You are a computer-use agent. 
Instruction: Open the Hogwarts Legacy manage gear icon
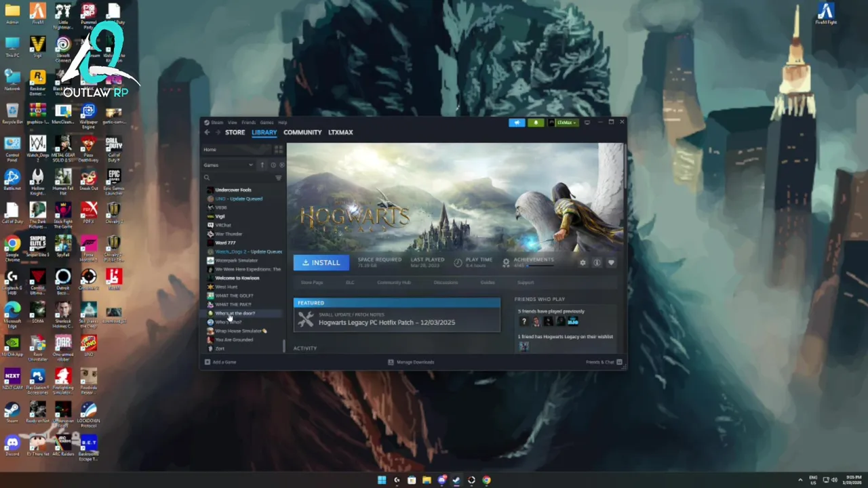(x=583, y=262)
